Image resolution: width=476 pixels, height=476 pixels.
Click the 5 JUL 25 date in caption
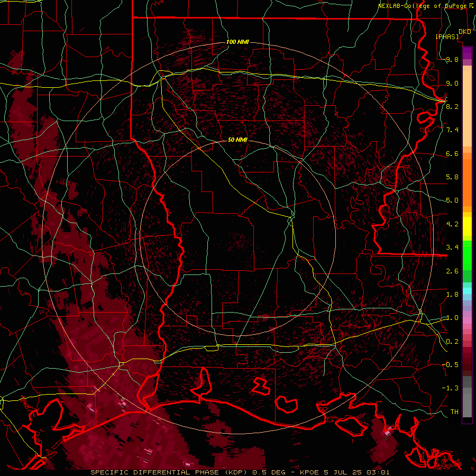tap(342, 472)
